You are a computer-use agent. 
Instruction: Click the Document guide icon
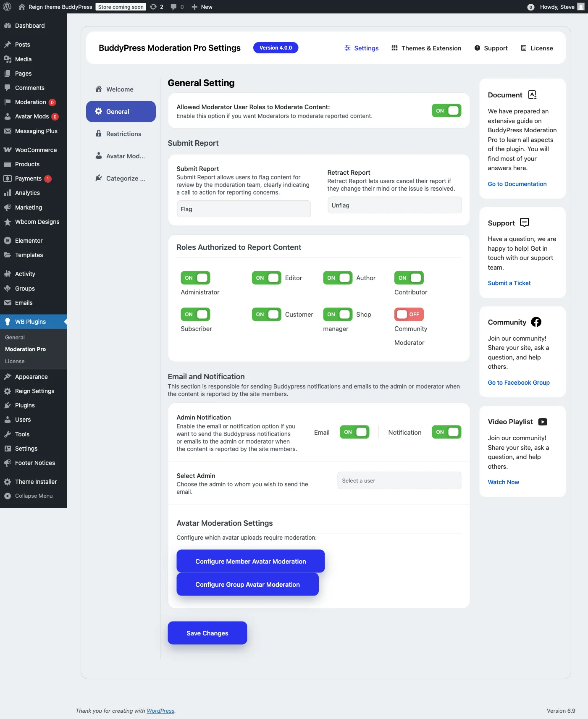[x=532, y=95]
